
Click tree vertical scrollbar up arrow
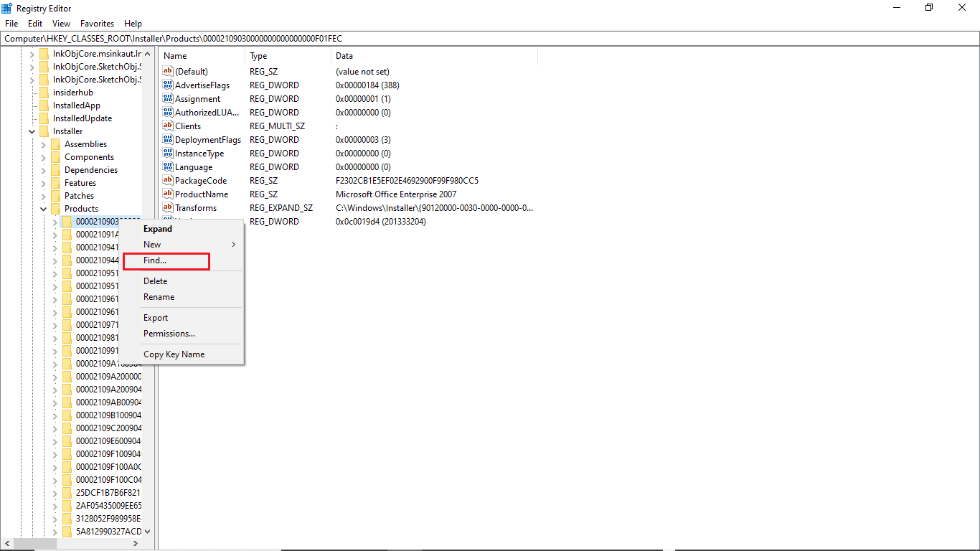pyautogui.click(x=148, y=54)
